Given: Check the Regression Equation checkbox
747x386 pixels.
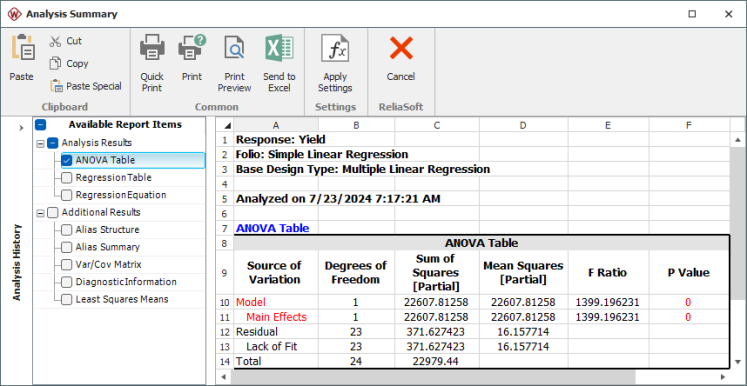Looking at the screenshot, I should [67, 195].
